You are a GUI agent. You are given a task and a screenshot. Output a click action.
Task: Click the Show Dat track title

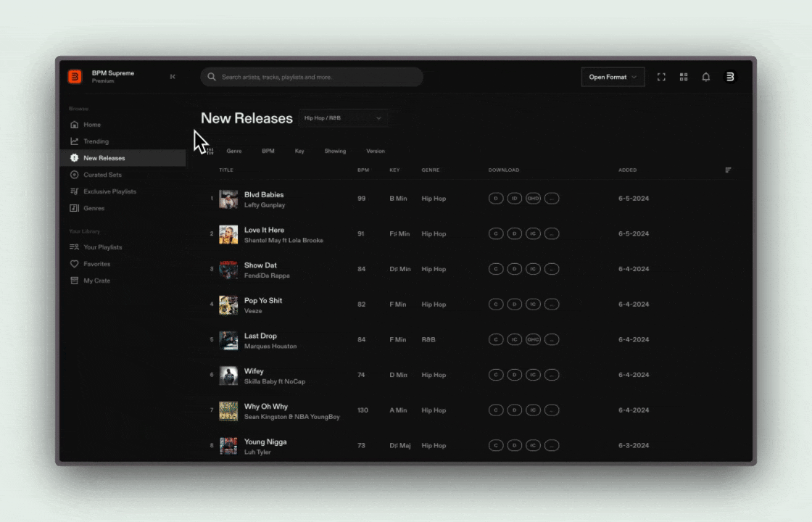(x=260, y=265)
